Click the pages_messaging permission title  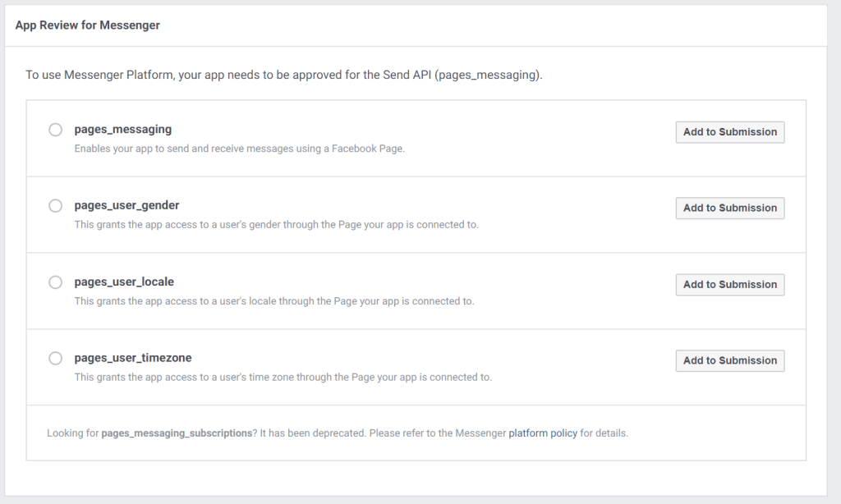pyautogui.click(x=122, y=129)
